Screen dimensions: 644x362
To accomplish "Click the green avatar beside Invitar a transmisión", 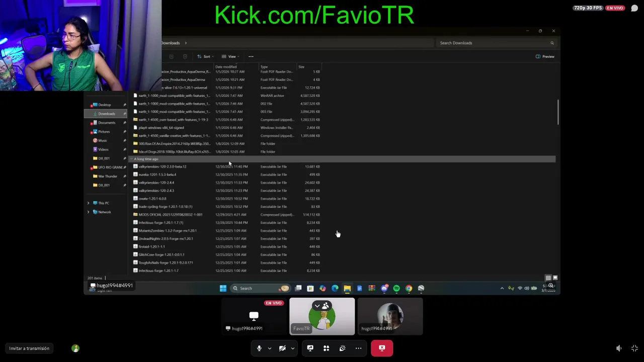I will [75, 348].
